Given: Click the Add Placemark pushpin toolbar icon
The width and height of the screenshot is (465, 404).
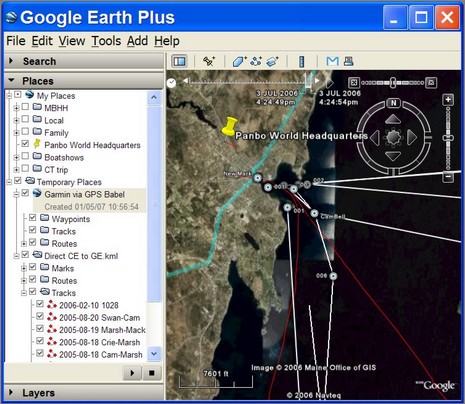Looking at the screenshot, I should click(209, 61).
